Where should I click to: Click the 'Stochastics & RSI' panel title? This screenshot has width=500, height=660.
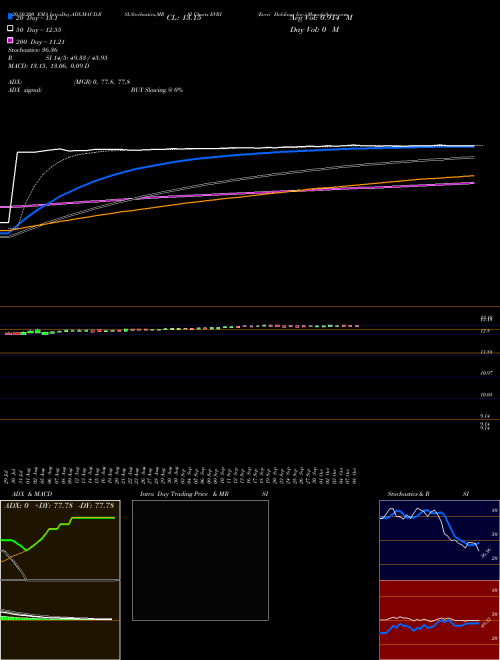point(428,494)
